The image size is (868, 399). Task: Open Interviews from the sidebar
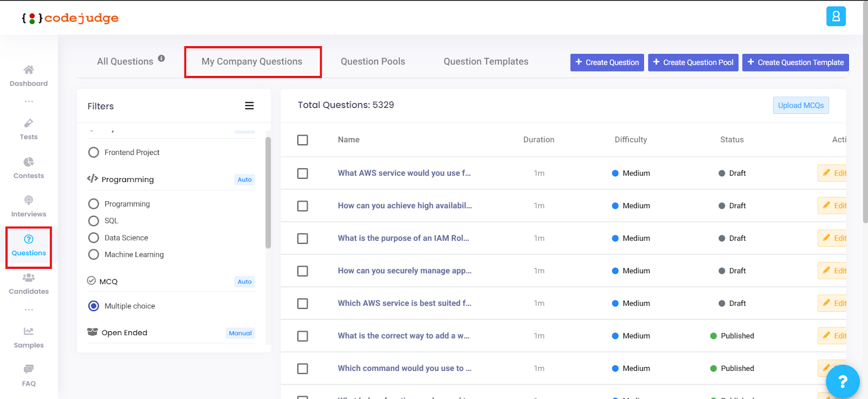29,207
